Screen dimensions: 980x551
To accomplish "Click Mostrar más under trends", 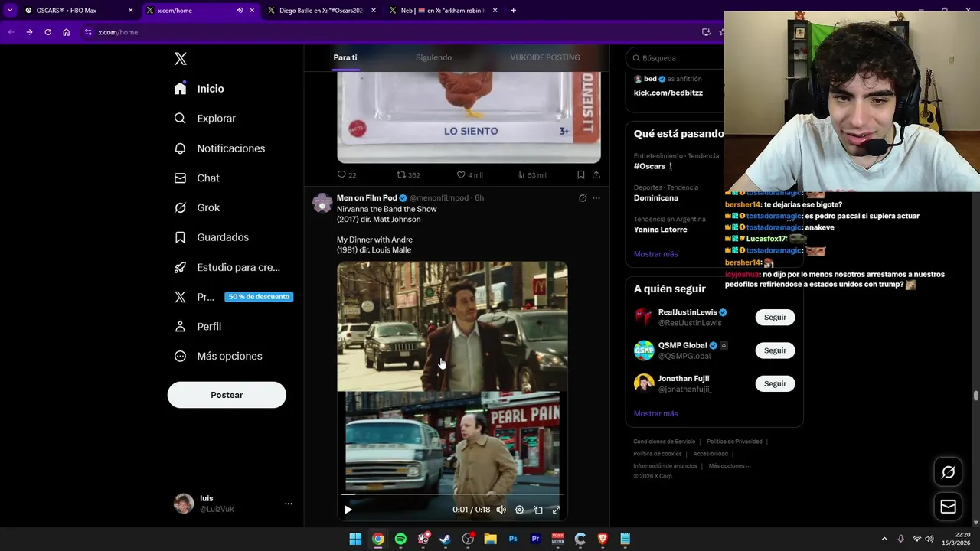I will click(655, 254).
